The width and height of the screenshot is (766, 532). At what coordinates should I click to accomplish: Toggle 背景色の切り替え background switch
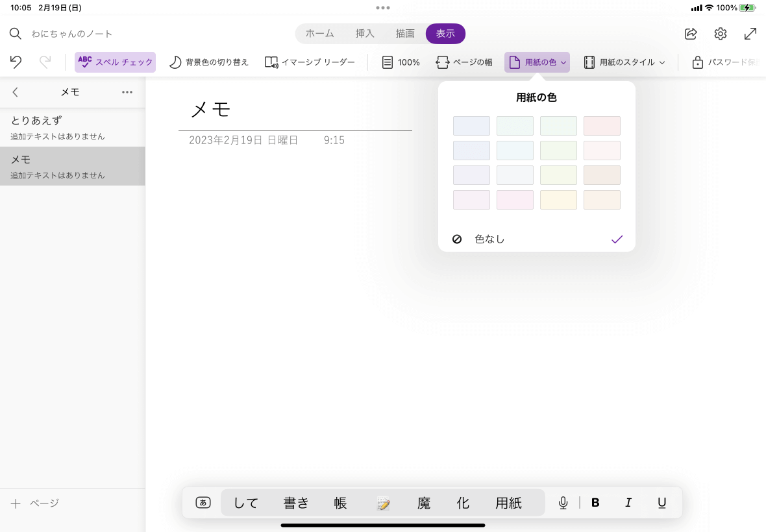click(208, 62)
